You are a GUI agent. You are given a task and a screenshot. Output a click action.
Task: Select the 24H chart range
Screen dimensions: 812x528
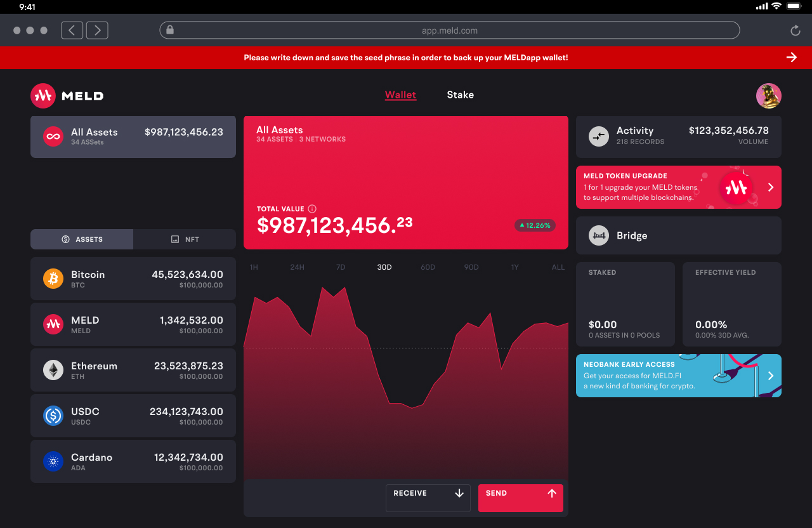tap(297, 267)
